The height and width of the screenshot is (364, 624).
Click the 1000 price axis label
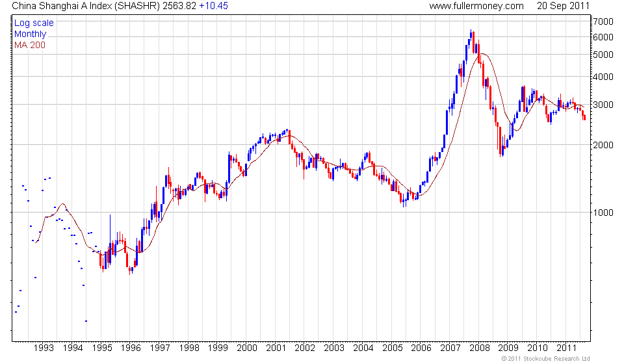pyautogui.click(x=603, y=213)
